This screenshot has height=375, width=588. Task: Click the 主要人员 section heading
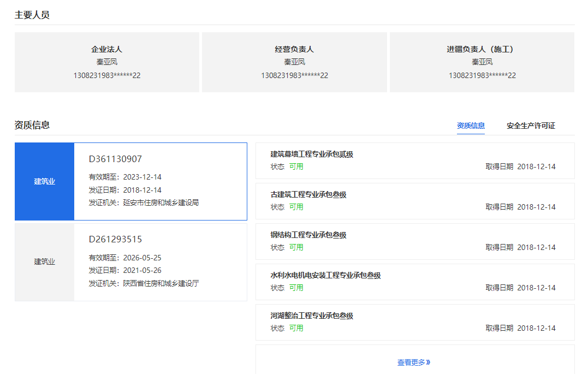click(32, 15)
